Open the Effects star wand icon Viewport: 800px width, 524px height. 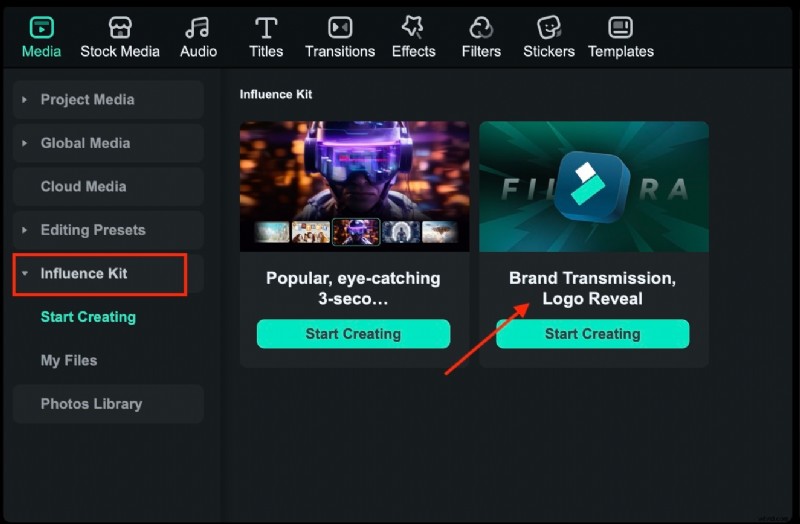pos(413,28)
